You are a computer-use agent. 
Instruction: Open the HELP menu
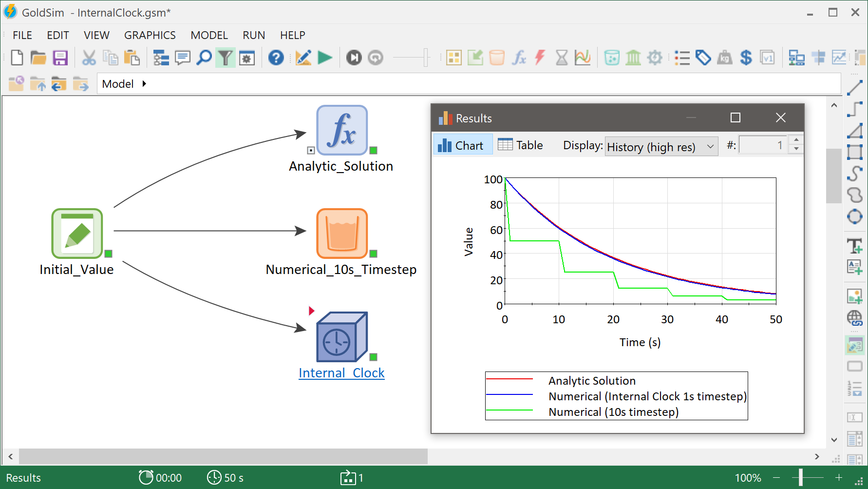pos(293,35)
